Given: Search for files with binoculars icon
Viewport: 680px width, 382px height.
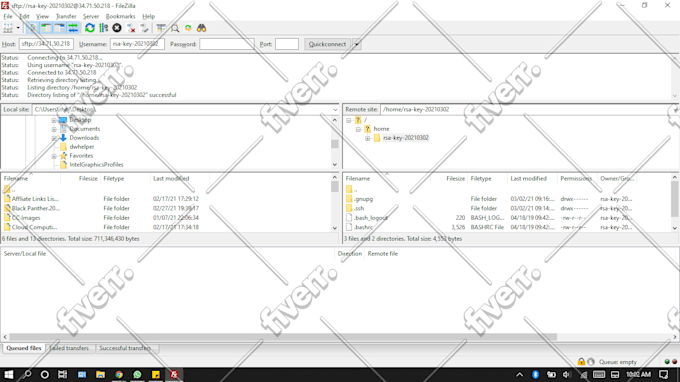Looking at the screenshot, I should (x=202, y=28).
